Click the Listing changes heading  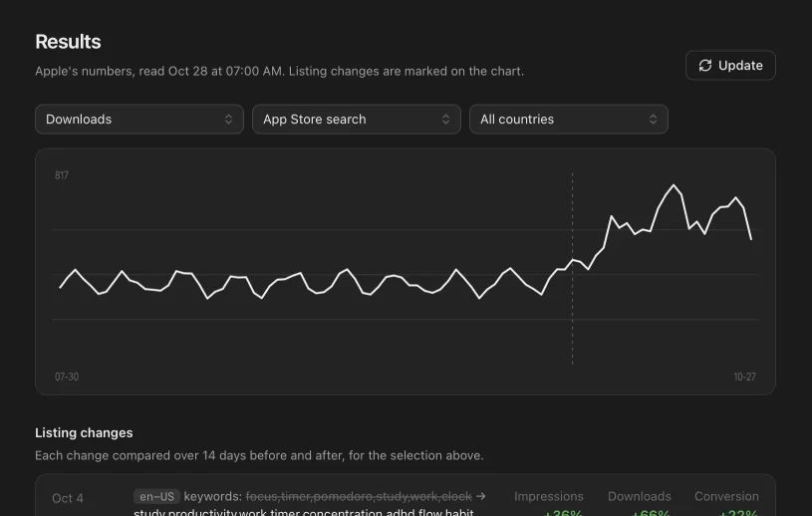(84, 432)
